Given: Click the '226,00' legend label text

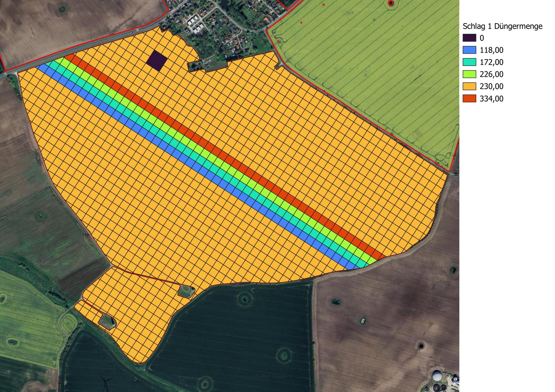Looking at the screenshot, I should pos(491,74).
